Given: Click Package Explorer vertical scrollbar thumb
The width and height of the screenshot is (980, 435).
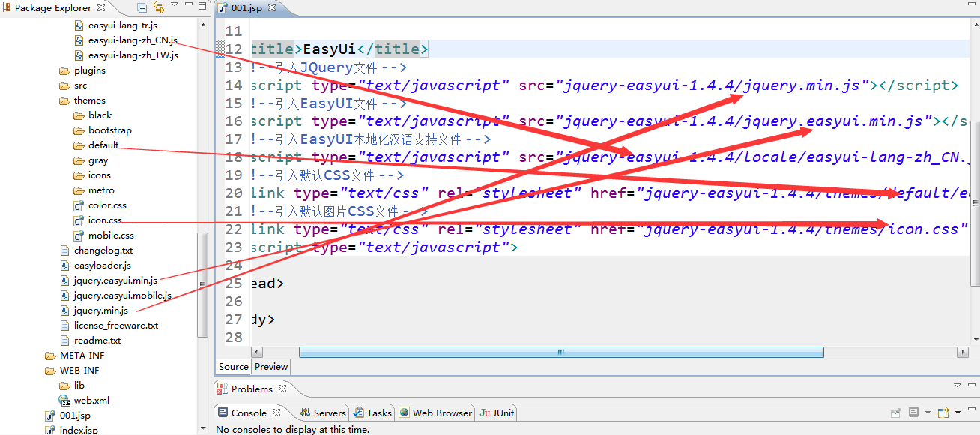Looking at the screenshot, I should [x=202, y=284].
